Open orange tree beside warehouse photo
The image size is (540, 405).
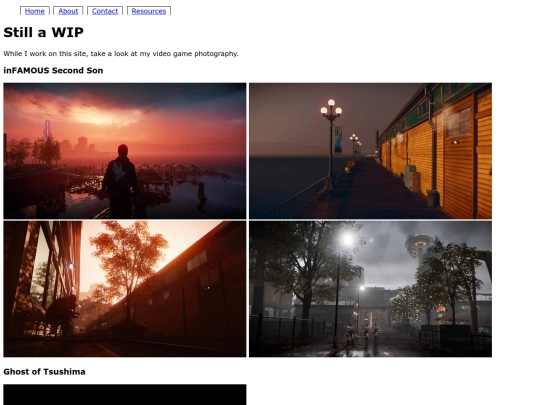click(125, 289)
